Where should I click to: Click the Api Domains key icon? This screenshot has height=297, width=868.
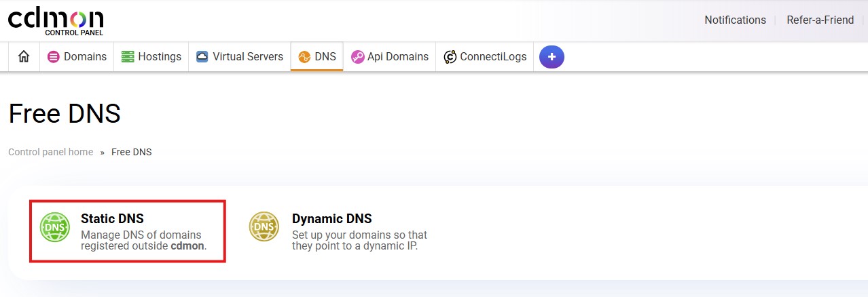(x=357, y=57)
